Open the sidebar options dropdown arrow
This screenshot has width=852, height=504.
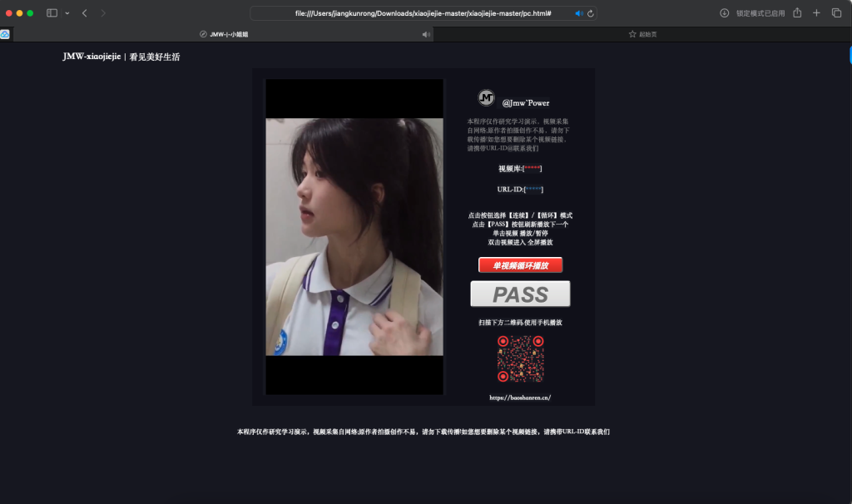tap(67, 13)
